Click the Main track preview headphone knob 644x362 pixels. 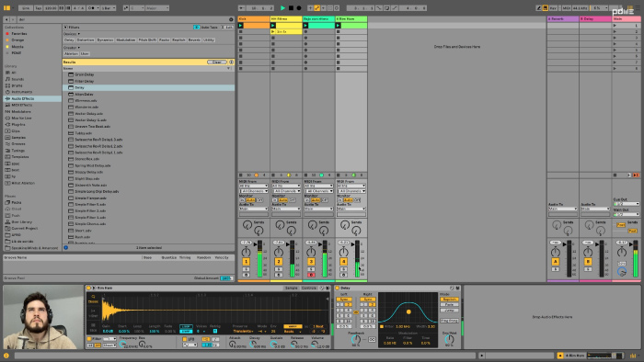[x=622, y=272]
